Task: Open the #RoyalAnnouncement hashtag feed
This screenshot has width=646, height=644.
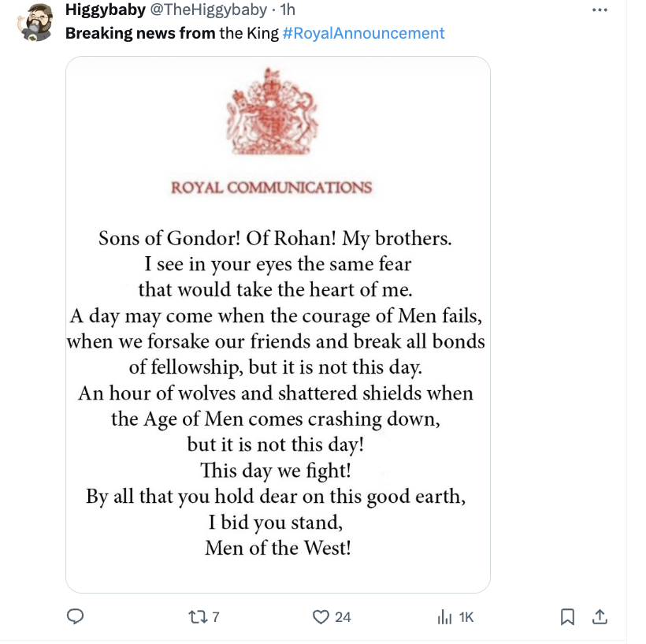Action: tap(364, 33)
